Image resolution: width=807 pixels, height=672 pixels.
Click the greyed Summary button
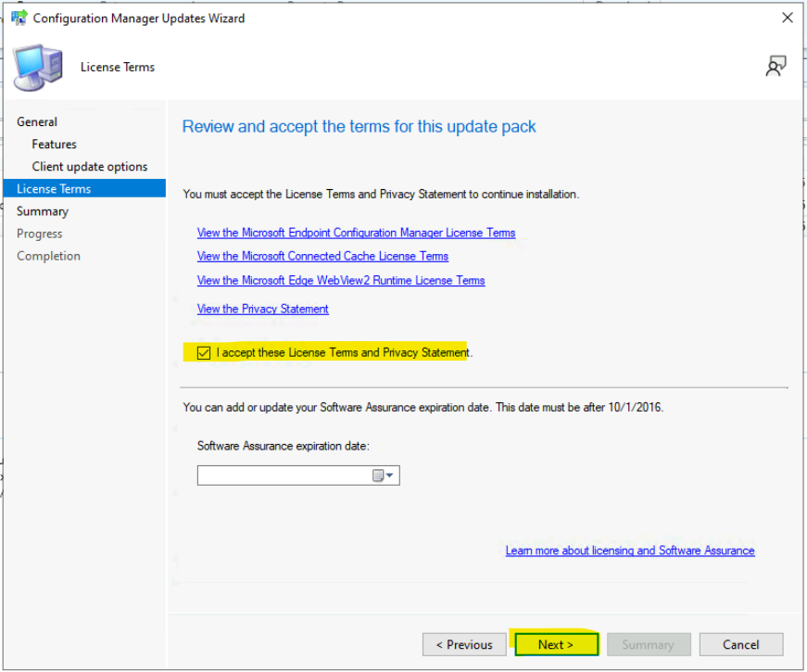649,645
